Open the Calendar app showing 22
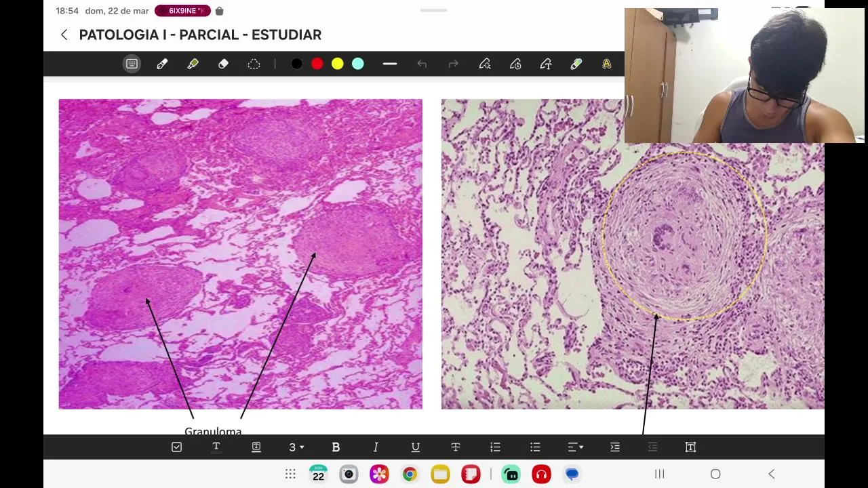 pos(318,474)
